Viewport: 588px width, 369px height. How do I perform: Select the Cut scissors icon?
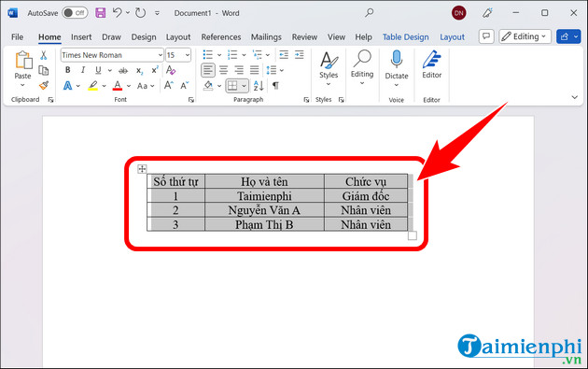pyautogui.click(x=44, y=55)
